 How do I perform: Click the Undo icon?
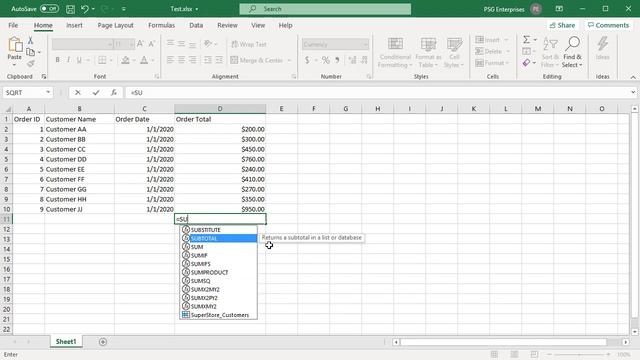84,9
